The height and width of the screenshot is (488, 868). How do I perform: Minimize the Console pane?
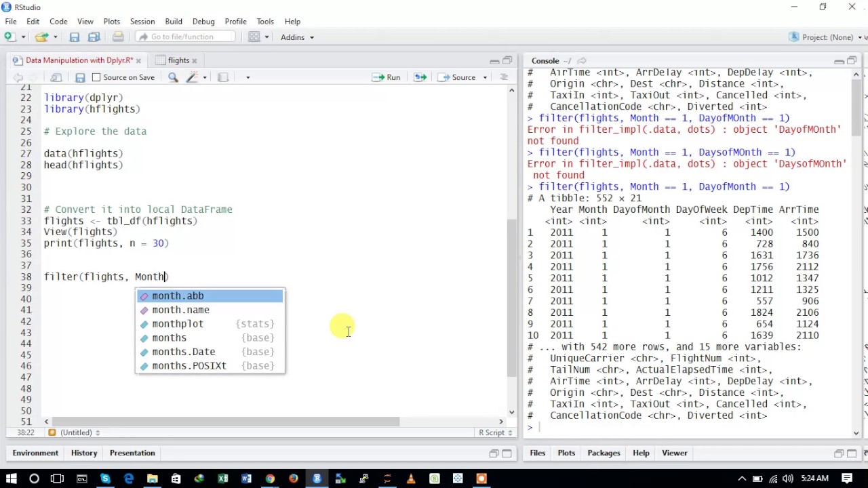point(840,61)
